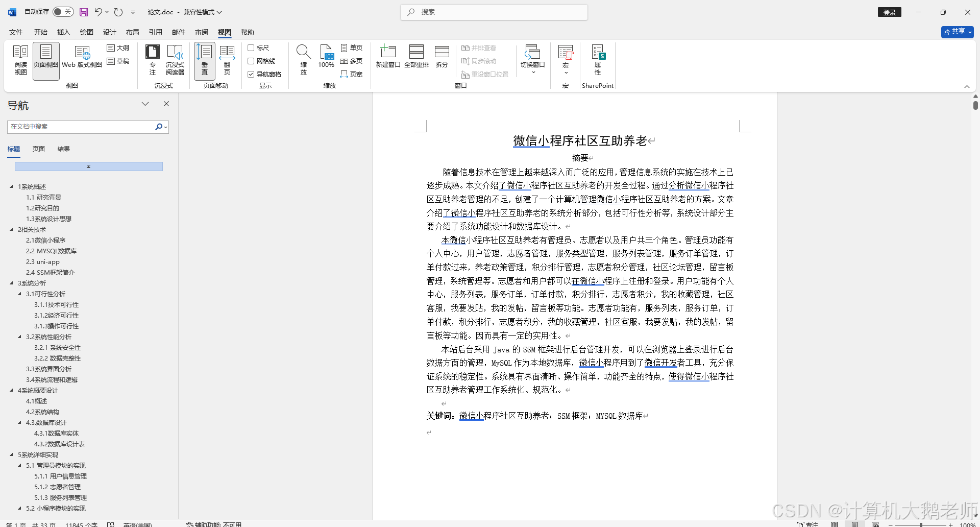Choose One Page zoom (单页)
This screenshot has width=980, height=527.
[x=351, y=48]
